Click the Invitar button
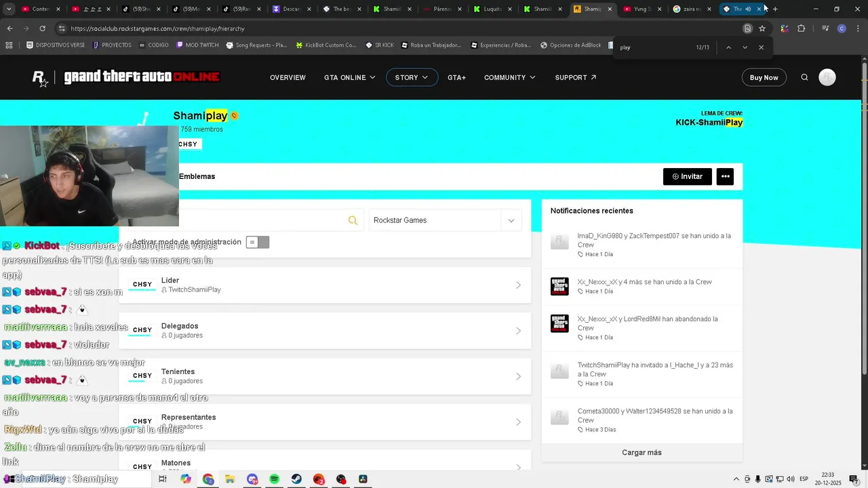The image size is (868, 488). [688, 176]
